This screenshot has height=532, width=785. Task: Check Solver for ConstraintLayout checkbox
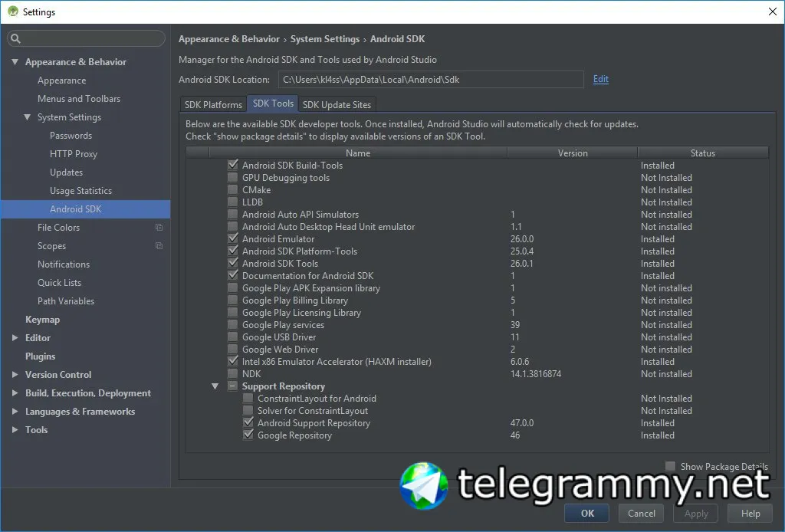[x=248, y=410]
